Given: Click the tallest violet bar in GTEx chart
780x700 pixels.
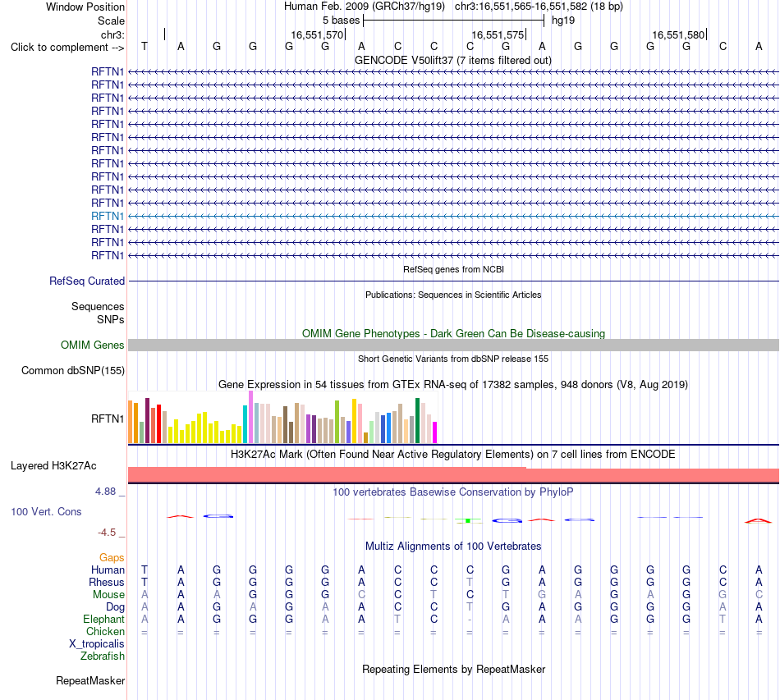Looking at the screenshot, I should pos(250,417).
